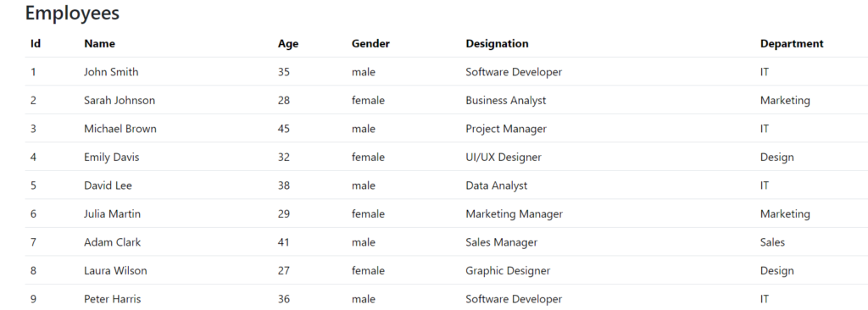The width and height of the screenshot is (868, 310).
Task: Click John Smith's IT department cell
Action: pyautogui.click(x=765, y=72)
